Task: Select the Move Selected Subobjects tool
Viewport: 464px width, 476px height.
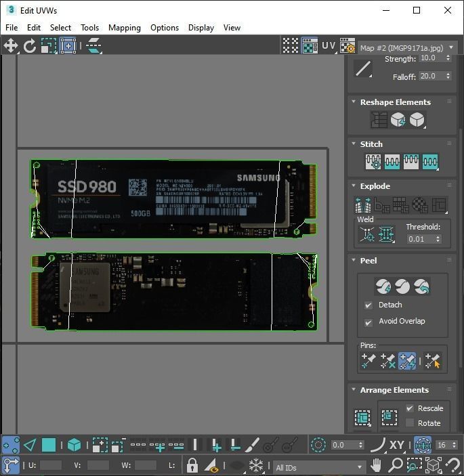Action: coord(11,46)
